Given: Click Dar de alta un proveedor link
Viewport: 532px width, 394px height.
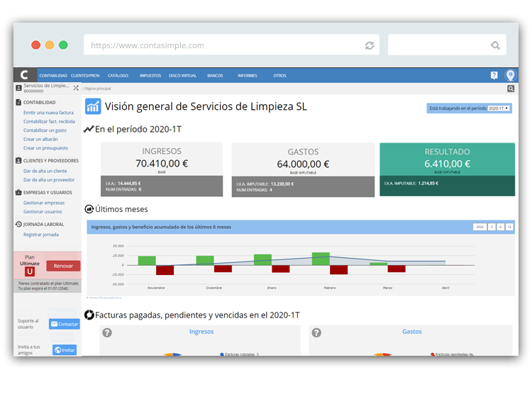Looking at the screenshot, I should 49,180.
